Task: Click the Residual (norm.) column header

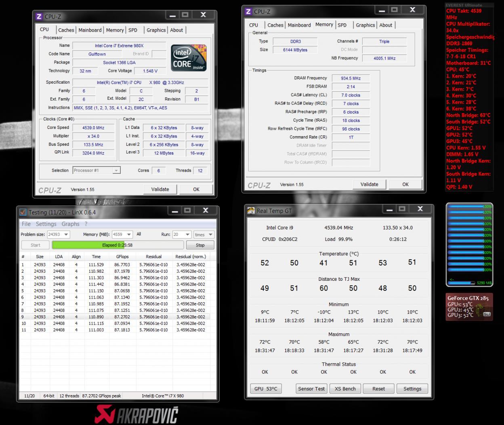Action: (x=191, y=257)
